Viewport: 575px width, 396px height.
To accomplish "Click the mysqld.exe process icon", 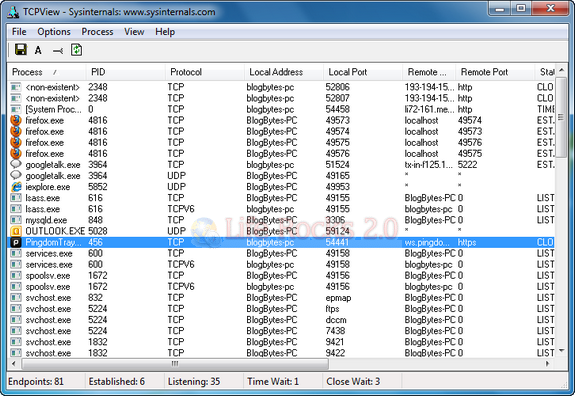I will [x=16, y=220].
